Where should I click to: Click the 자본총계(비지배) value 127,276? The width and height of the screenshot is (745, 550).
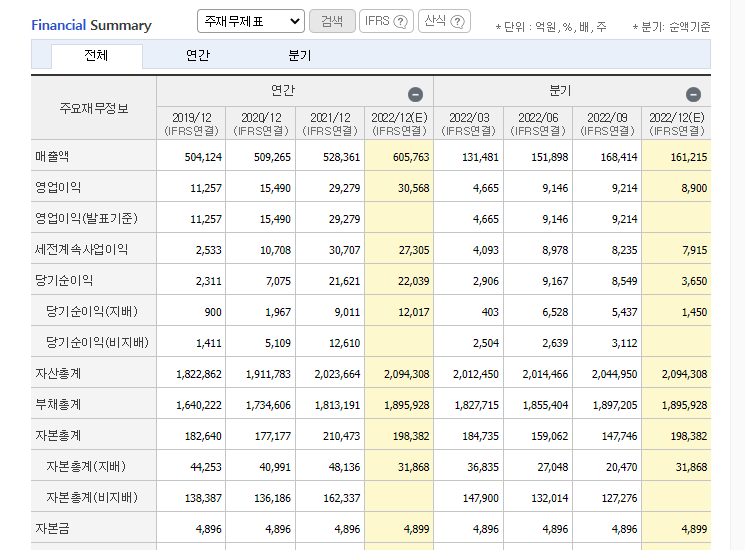point(619,498)
